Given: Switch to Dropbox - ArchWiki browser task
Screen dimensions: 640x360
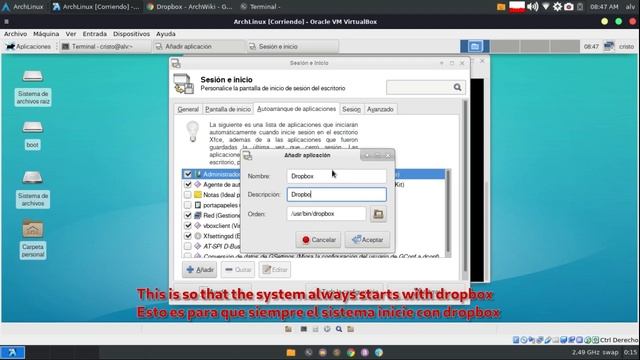Looking at the screenshot, I should [190, 7].
